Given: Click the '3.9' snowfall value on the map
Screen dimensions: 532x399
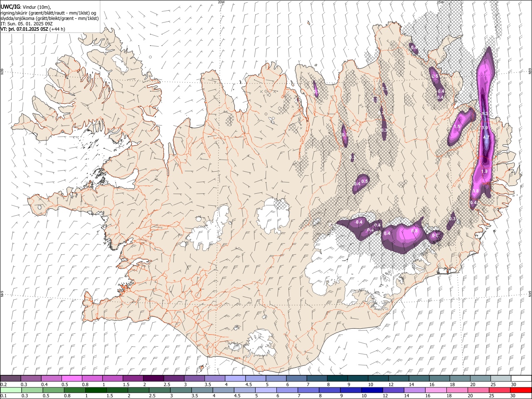Looking at the screenshot, I should tap(485, 128).
